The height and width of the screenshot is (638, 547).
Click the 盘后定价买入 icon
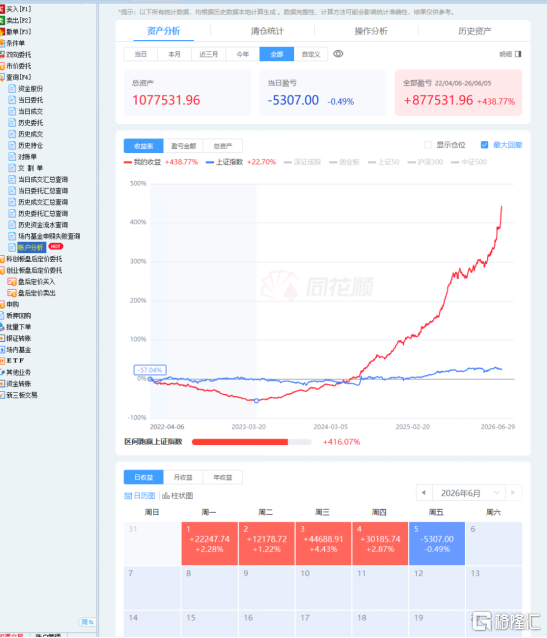pos(12,282)
